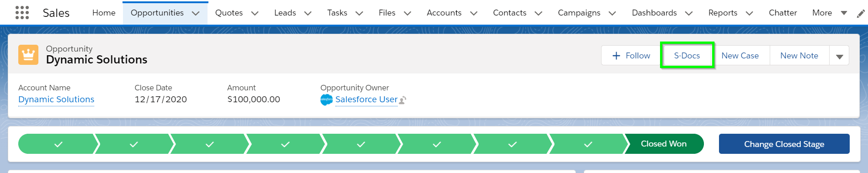Image resolution: width=868 pixels, height=173 pixels.
Task: Click the change owner icon
Action: pyautogui.click(x=403, y=100)
